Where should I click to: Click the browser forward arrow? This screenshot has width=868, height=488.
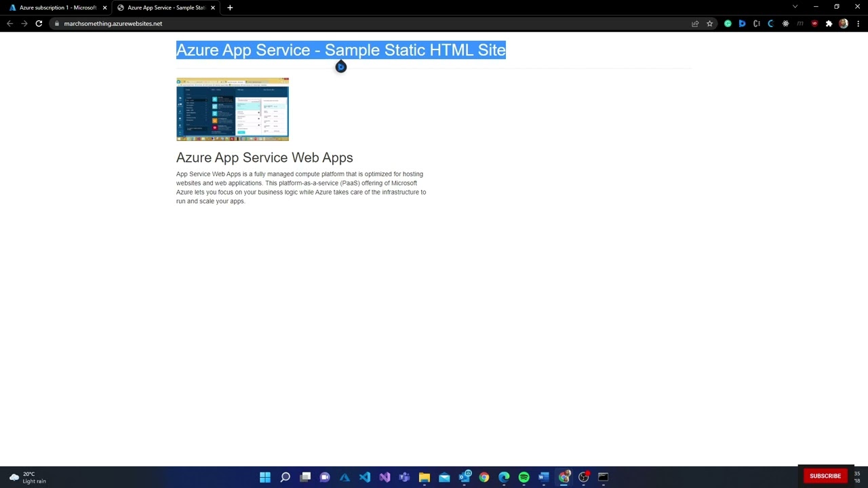24,24
